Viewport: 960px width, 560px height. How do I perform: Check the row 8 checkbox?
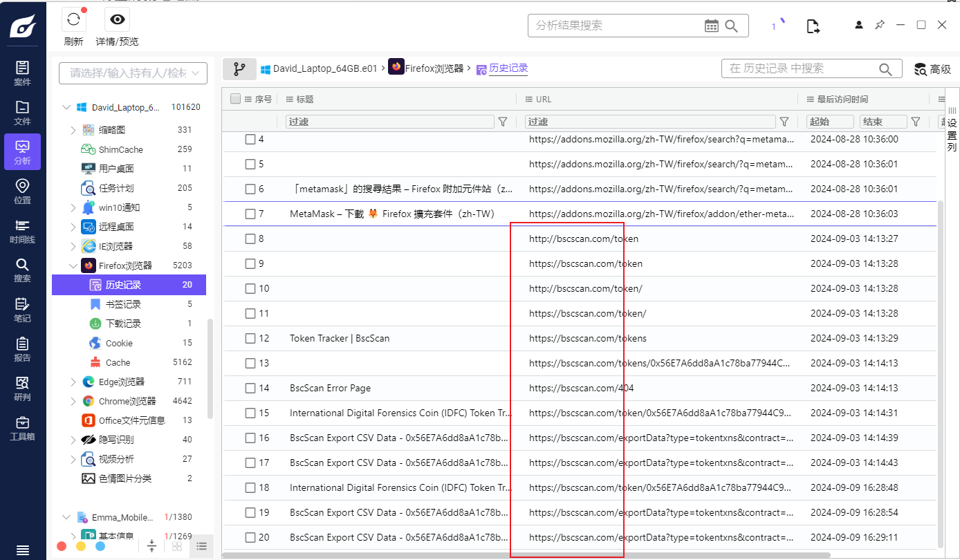tap(250, 239)
